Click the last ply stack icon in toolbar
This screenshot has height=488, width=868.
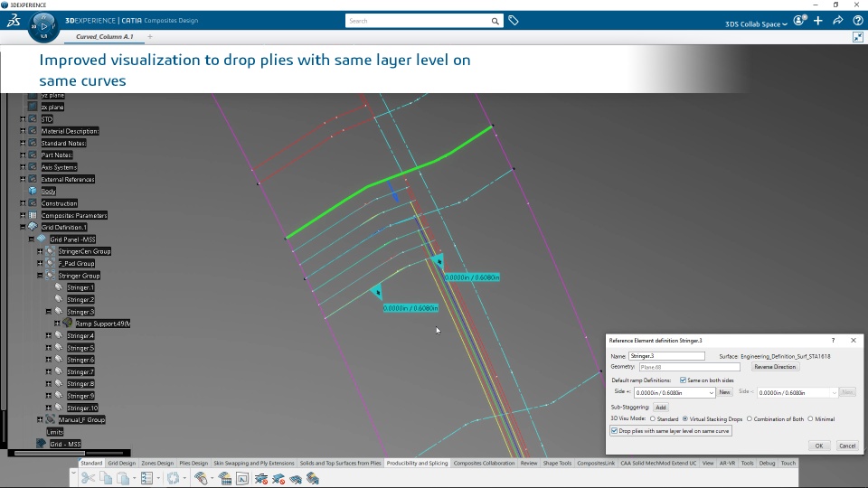pyautogui.click(x=313, y=479)
